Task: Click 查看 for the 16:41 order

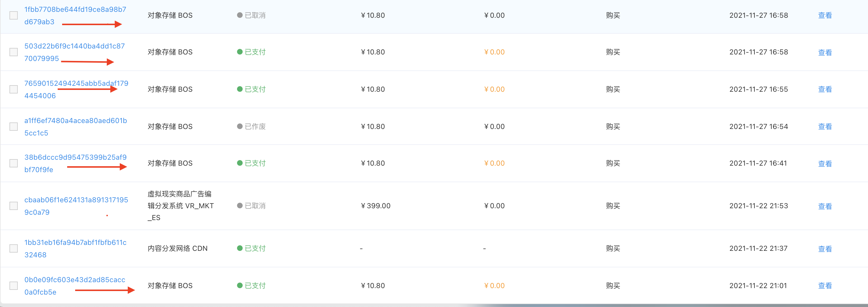Action: (825, 164)
